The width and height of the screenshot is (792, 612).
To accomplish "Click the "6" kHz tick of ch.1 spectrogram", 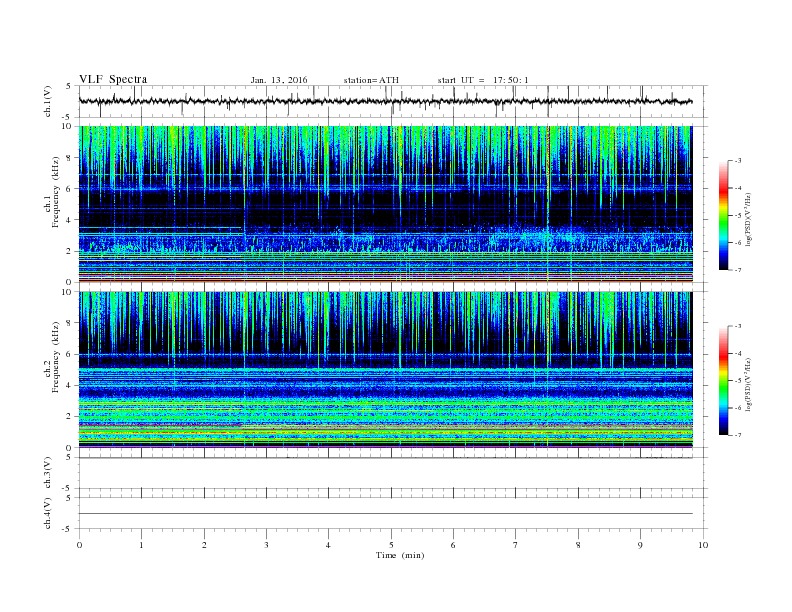I will 69,189.
